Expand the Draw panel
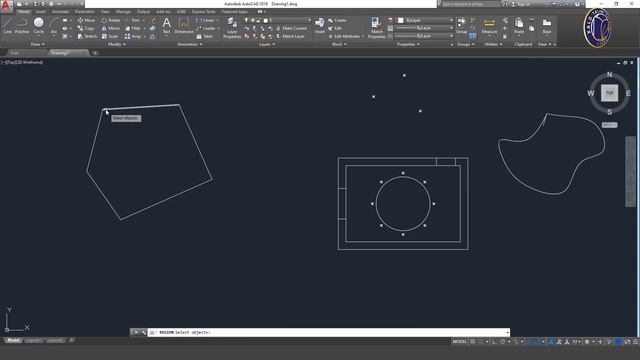640x360 pixels. coord(38,44)
